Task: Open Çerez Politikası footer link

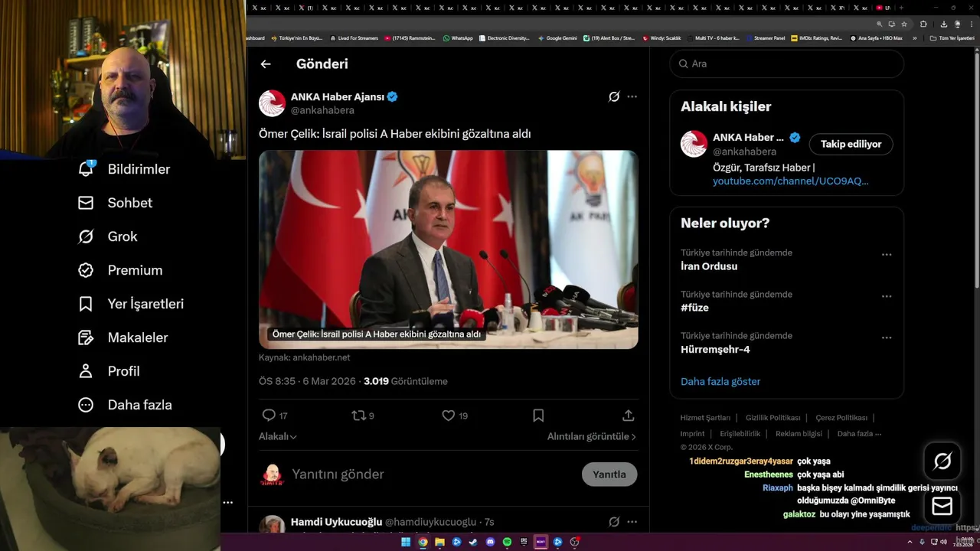Action: coord(841,418)
